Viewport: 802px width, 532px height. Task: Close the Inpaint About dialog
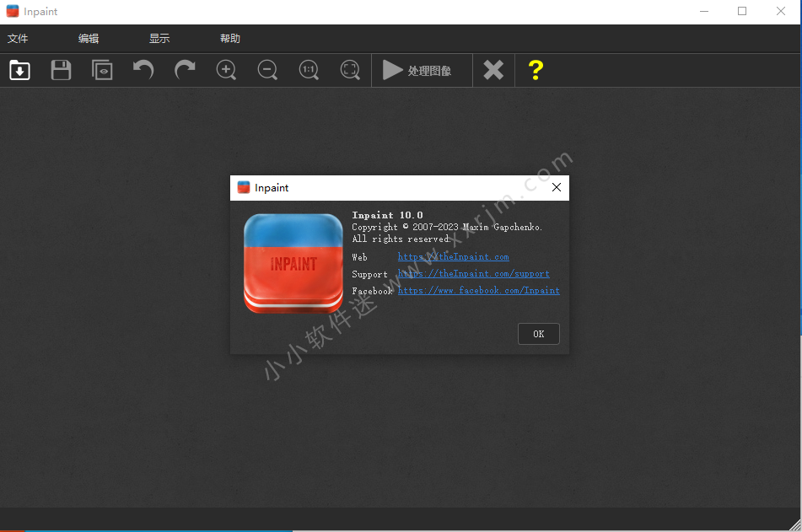557,188
